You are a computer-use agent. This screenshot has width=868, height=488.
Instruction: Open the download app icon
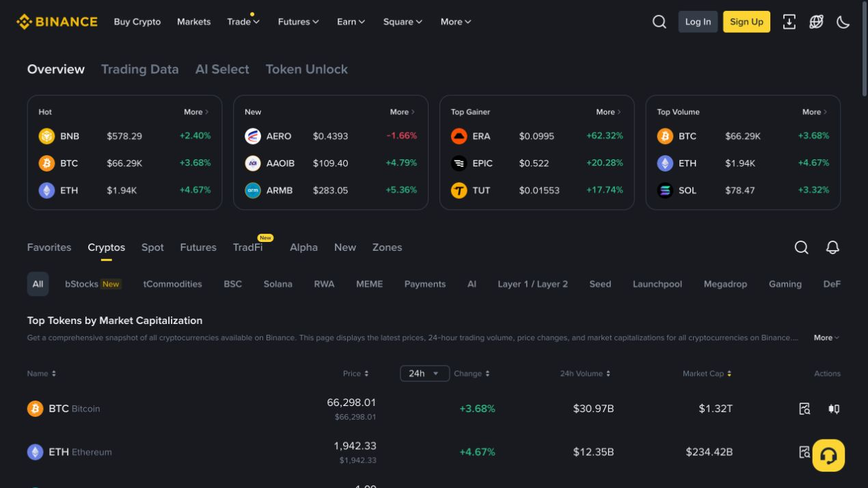pyautogui.click(x=789, y=22)
